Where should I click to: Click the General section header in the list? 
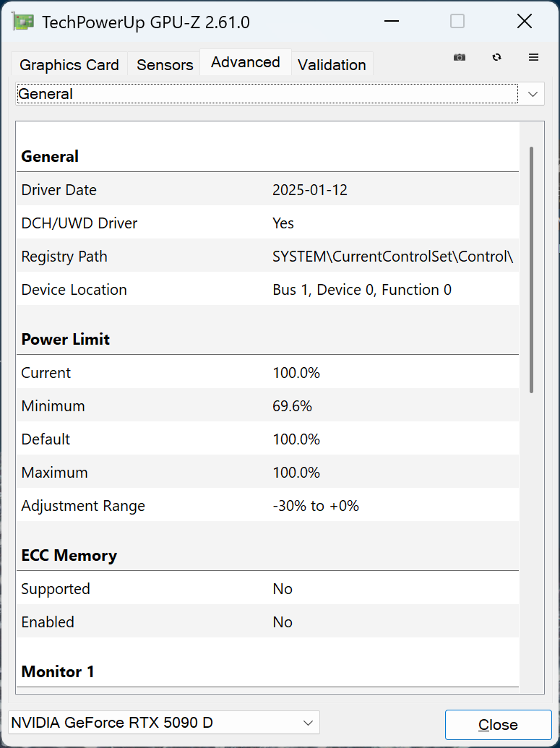(50, 156)
